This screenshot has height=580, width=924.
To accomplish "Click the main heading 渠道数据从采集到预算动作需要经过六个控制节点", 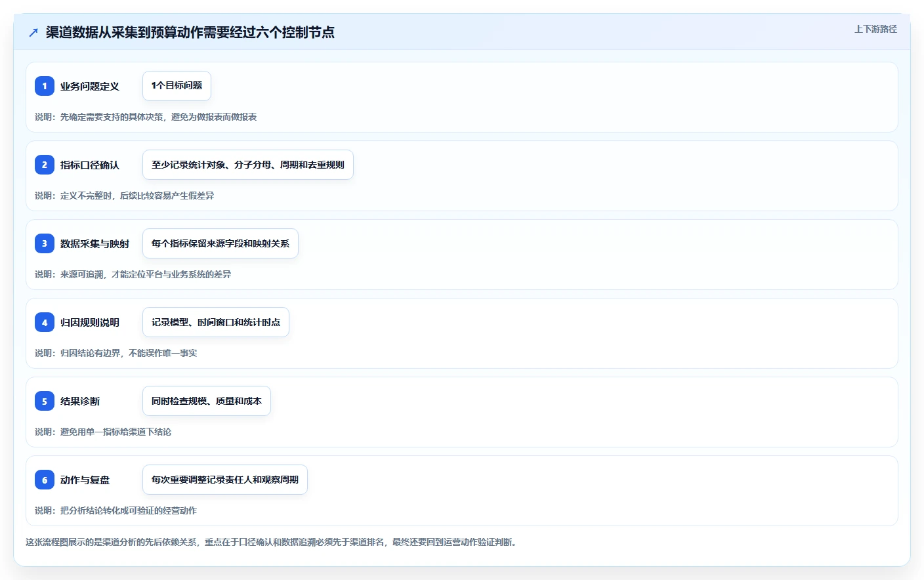I will click(x=190, y=32).
